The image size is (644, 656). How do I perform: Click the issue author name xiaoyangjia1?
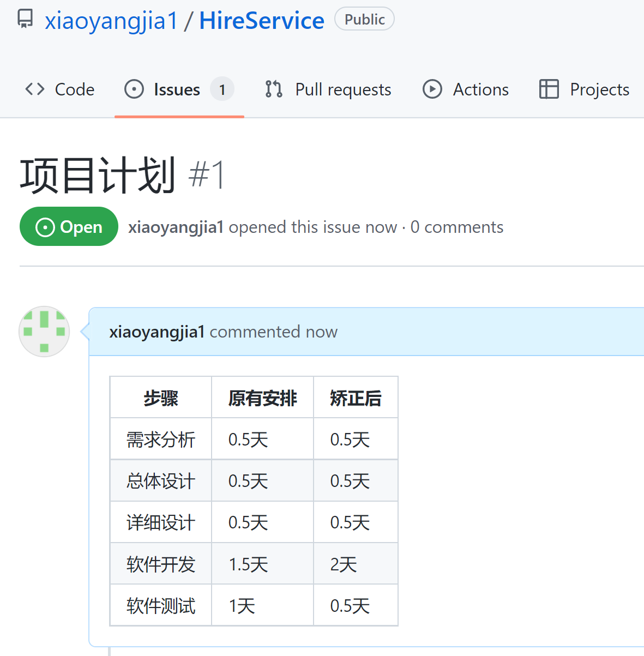click(176, 227)
